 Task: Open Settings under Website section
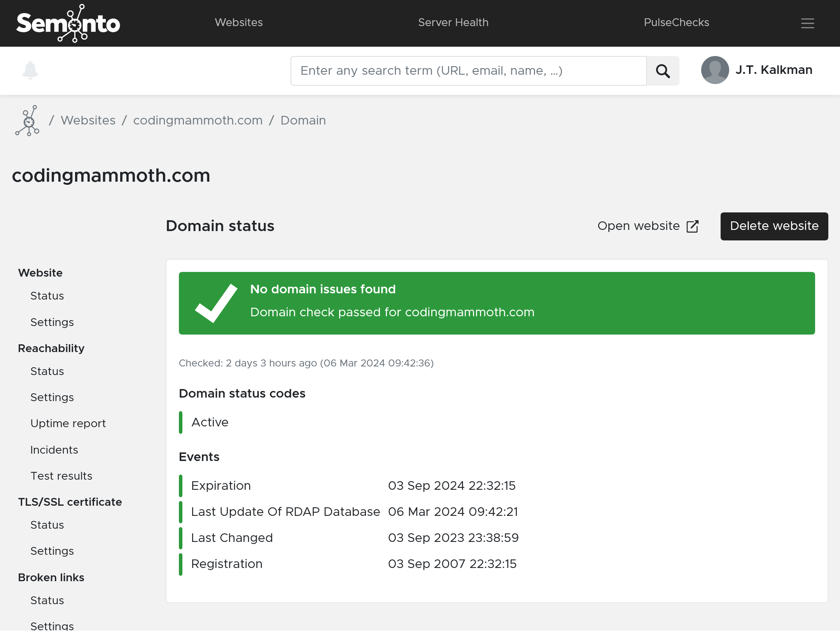(x=52, y=323)
